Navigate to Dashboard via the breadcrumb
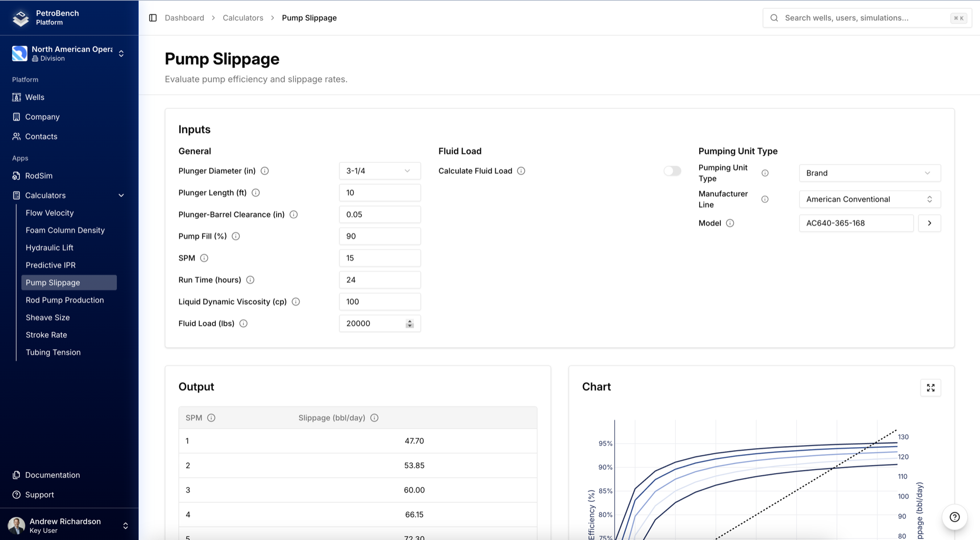The height and width of the screenshot is (540, 980). pos(184,17)
